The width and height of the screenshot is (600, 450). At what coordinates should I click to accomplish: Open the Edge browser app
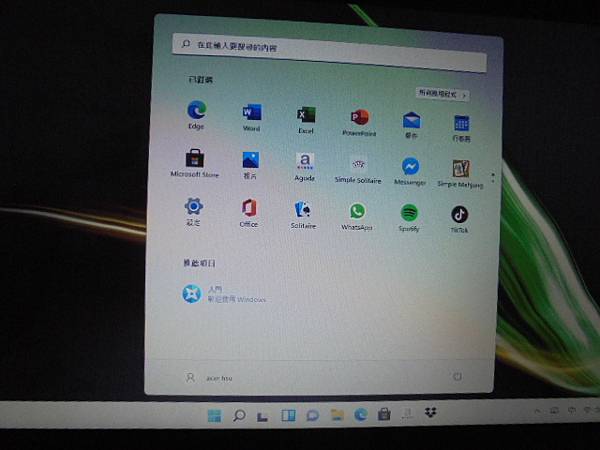tap(197, 114)
